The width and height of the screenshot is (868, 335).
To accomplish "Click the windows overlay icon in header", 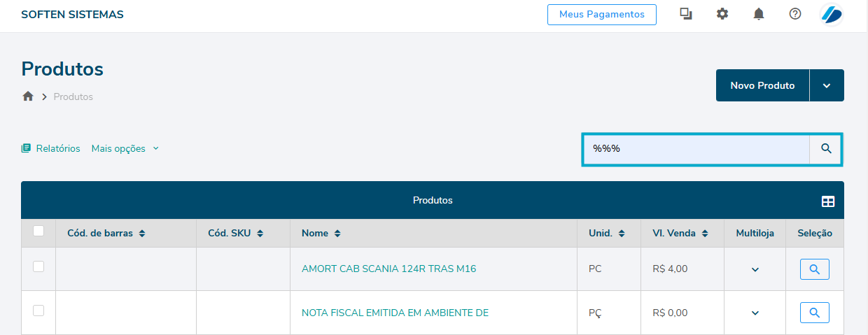I will coord(686,14).
